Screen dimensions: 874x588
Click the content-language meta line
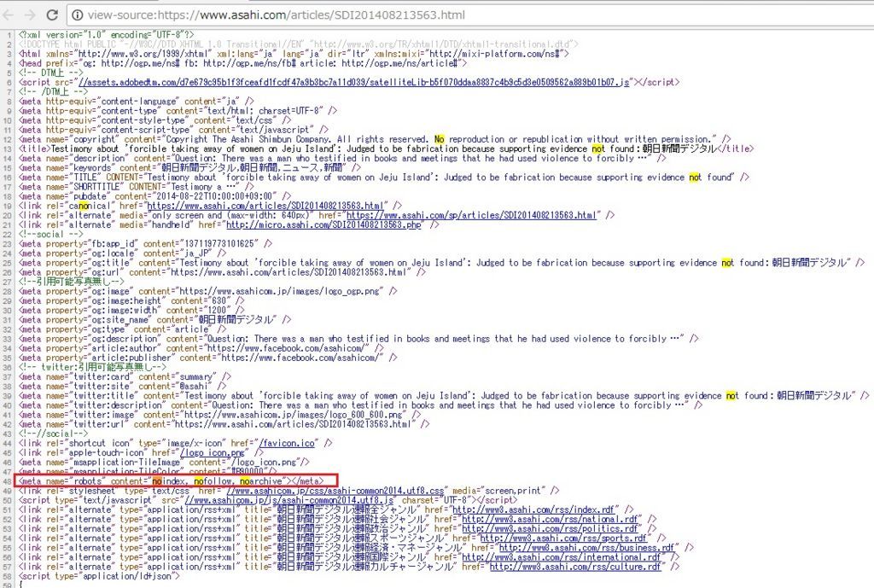137,101
